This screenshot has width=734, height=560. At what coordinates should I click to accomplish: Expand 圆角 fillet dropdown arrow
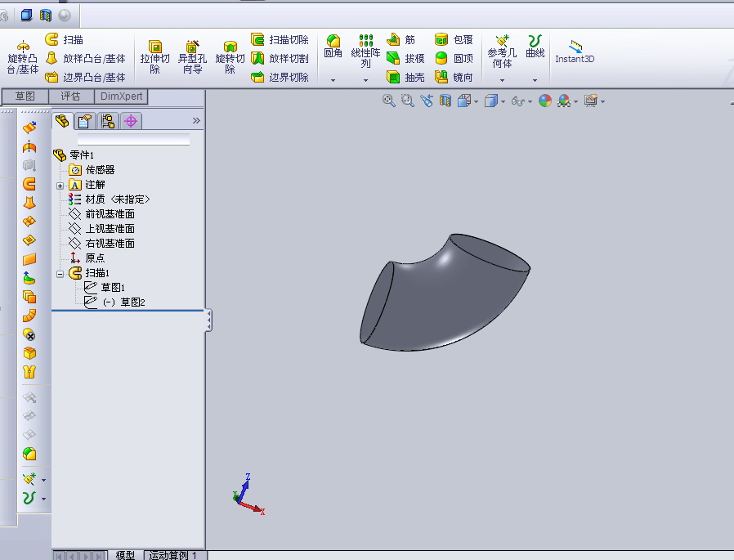coord(333,81)
